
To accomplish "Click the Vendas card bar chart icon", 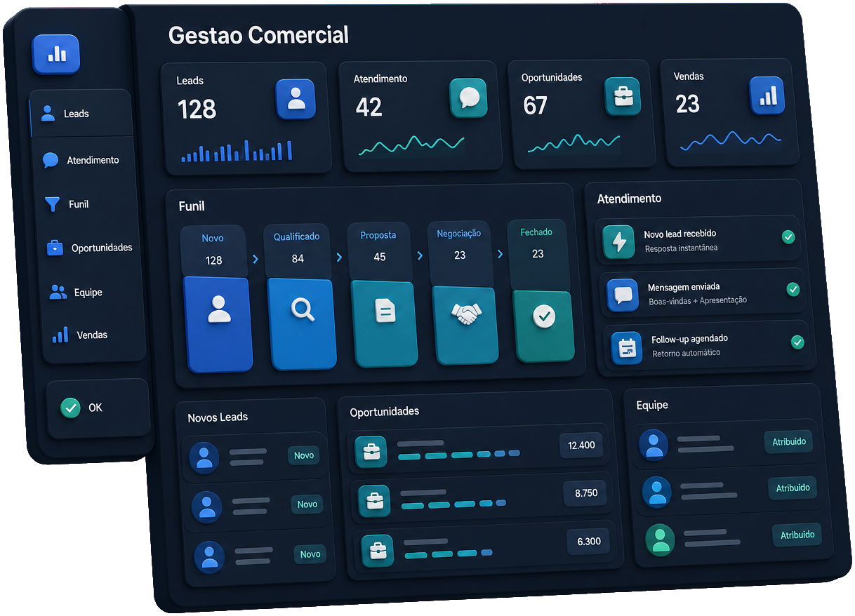I will 767,95.
